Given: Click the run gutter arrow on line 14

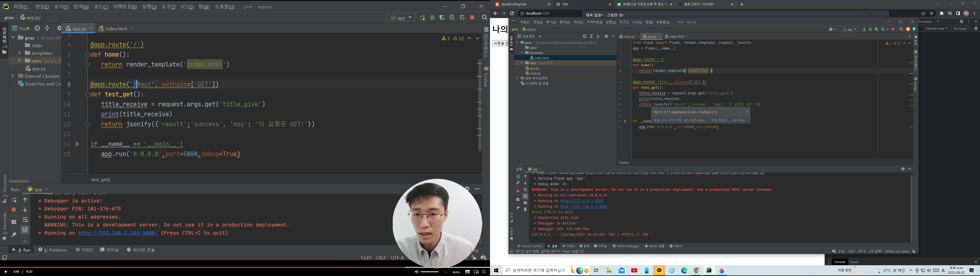Looking at the screenshot, I should (x=78, y=144).
